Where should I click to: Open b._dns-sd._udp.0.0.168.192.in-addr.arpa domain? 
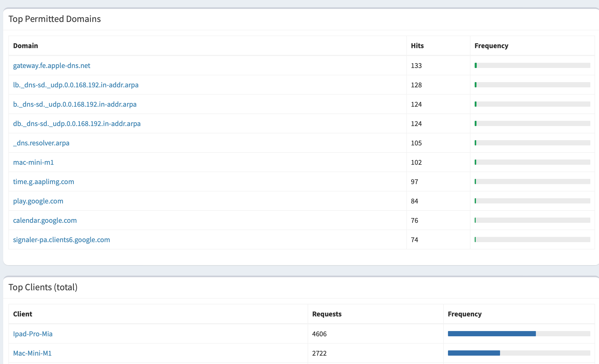[x=75, y=104]
